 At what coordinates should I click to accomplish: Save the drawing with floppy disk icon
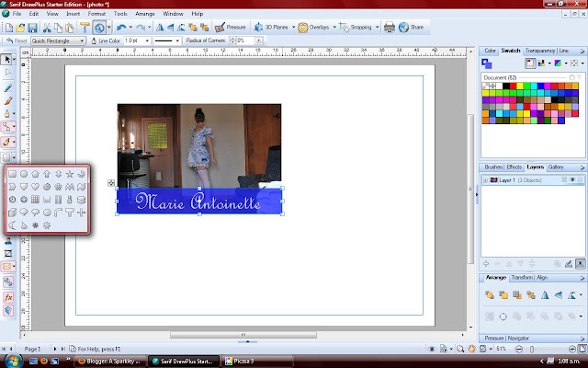coord(33,28)
